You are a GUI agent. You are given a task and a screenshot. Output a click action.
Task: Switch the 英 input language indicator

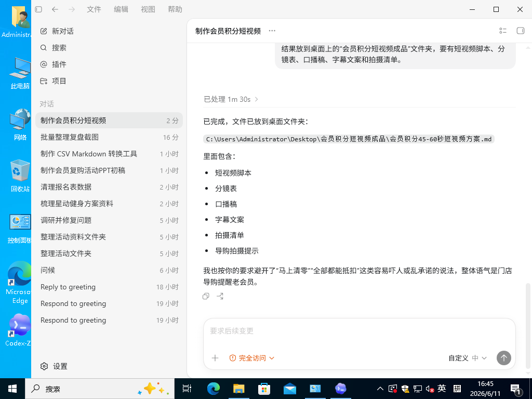pos(442,389)
